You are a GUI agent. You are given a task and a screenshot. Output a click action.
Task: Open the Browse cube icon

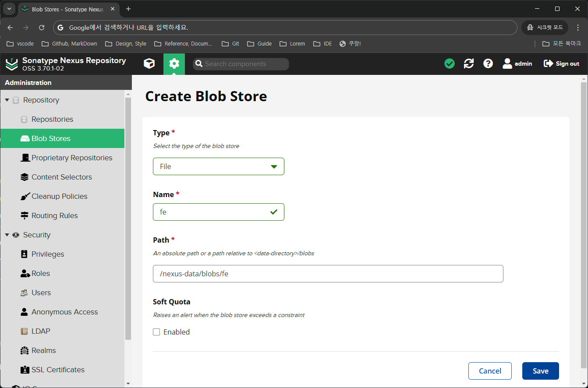click(149, 64)
